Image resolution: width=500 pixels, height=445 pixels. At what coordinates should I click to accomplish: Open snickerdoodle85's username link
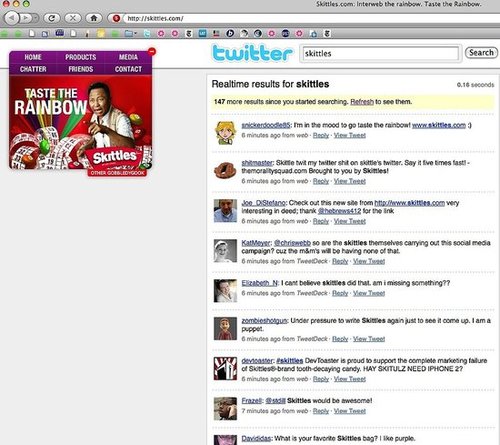click(266, 125)
